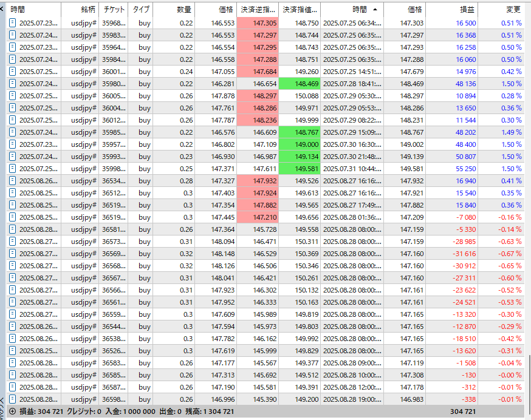Click the deal icon for ticket 35968 row

click(13, 23)
